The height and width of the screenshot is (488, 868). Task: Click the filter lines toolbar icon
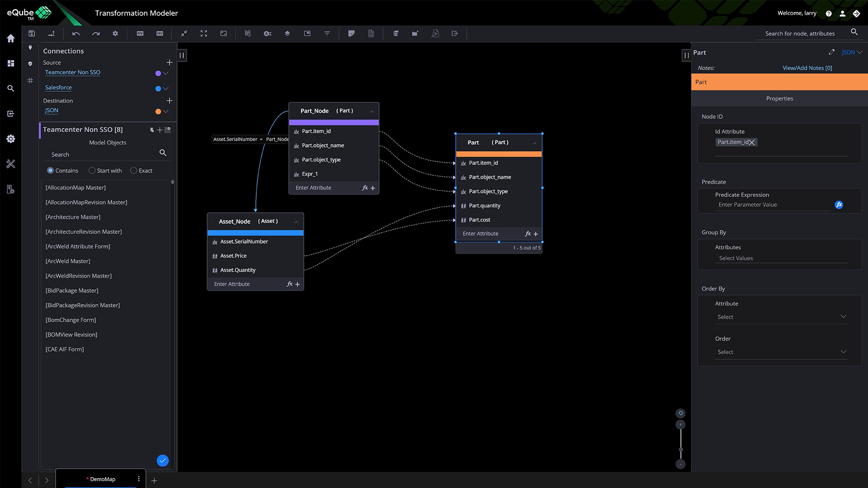[327, 33]
